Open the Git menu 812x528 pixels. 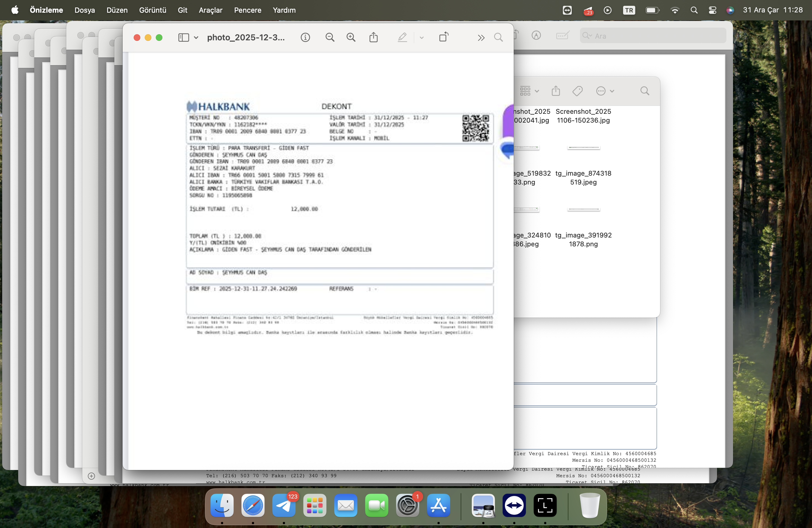click(183, 10)
